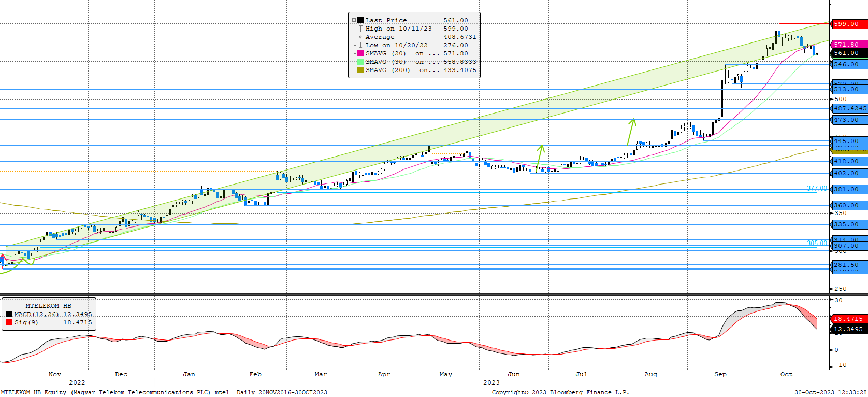868x397 pixels.
Task: Click the Low marker icon in legend
Action: click(360, 45)
